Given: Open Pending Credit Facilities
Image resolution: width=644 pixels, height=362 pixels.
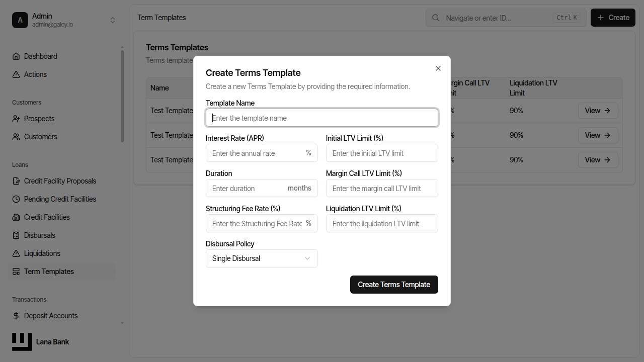Looking at the screenshot, I should click(60, 199).
